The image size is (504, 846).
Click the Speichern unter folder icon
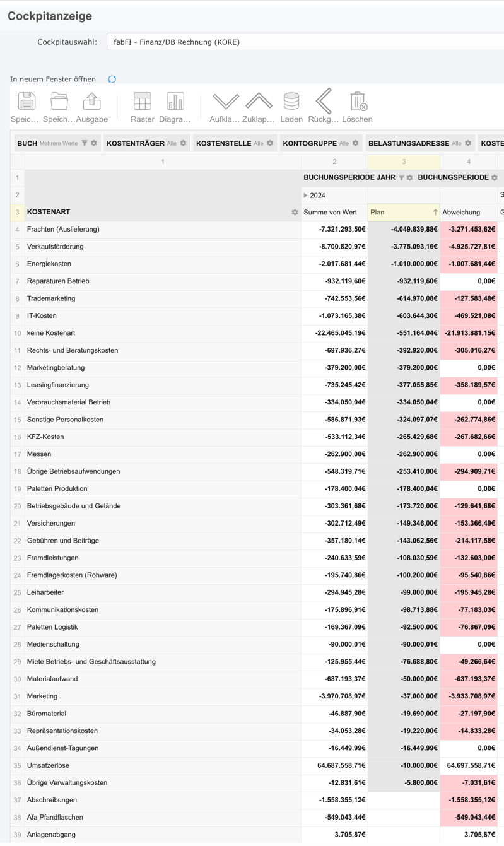[x=59, y=102]
